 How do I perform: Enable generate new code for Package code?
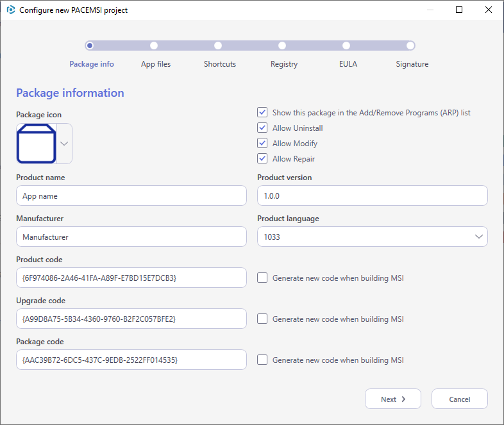pos(262,360)
